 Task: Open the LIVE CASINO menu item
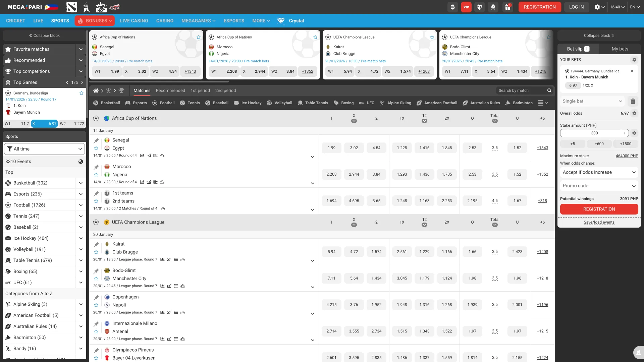134,21
